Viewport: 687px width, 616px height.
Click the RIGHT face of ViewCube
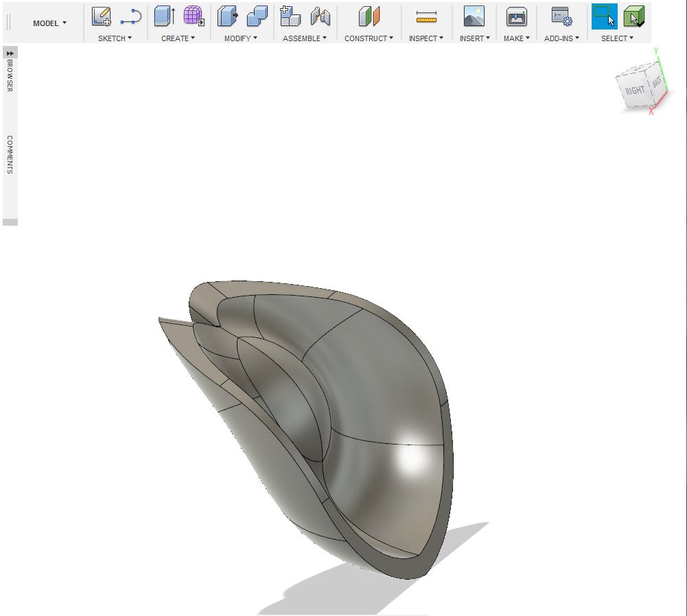pyautogui.click(x=634, y=91)
